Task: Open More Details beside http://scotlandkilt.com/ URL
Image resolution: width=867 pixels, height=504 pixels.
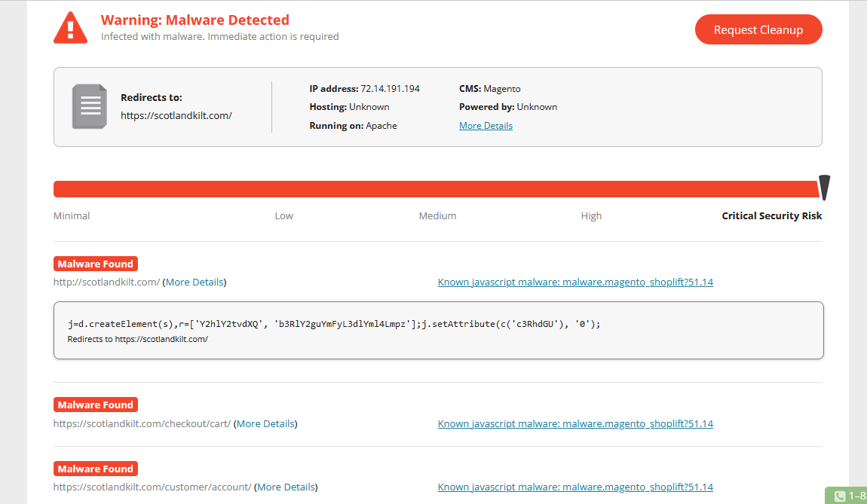Action: click(195, 283)
